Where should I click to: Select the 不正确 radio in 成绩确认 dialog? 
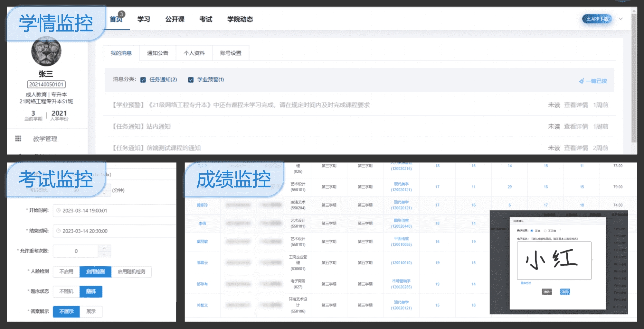coord(545,231)
